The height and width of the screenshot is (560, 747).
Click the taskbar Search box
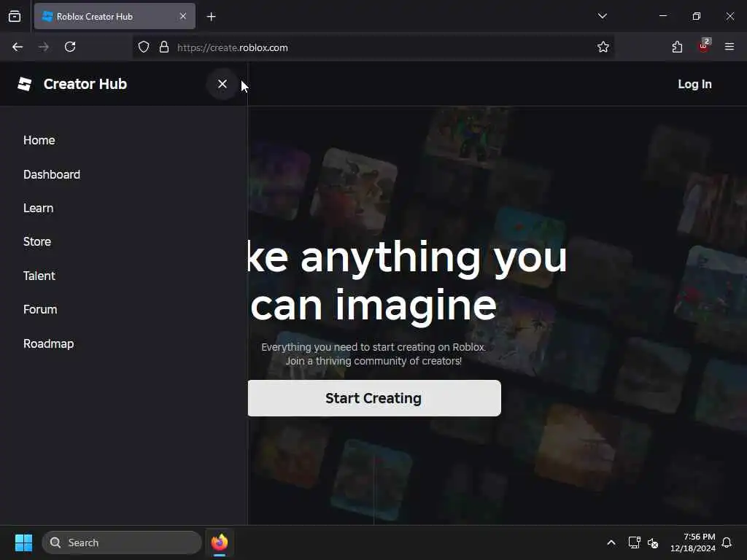coord(122,542)
